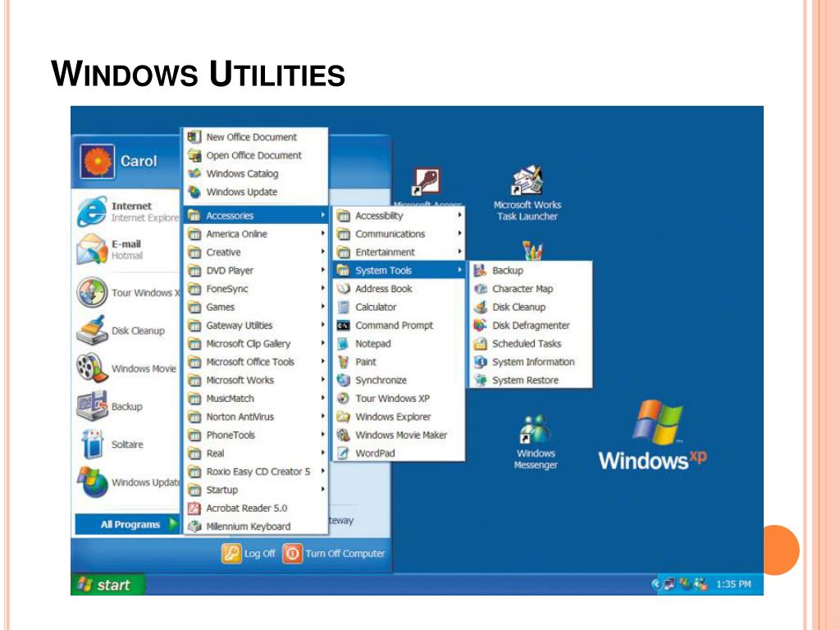840x630 pixels.
Task: Open Internet Explorer from Start menu
Action: point(127,212)
